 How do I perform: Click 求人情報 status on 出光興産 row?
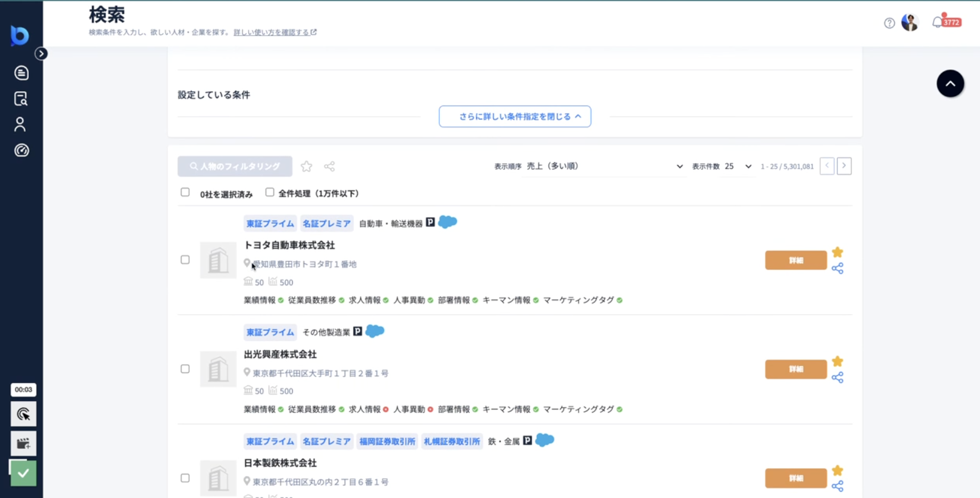point(368,409)
